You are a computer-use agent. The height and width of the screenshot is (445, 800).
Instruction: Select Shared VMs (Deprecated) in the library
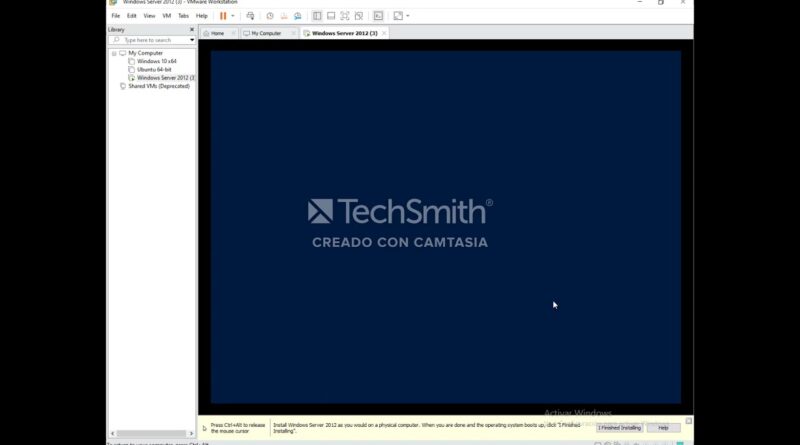pos(159,86)
